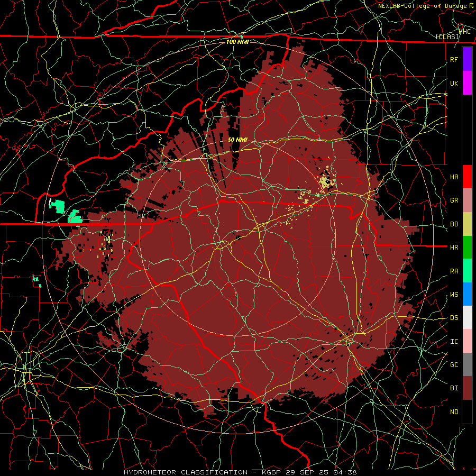Click the IC legend label
This screenshot has width=476, height=476.
coord(454,342)
